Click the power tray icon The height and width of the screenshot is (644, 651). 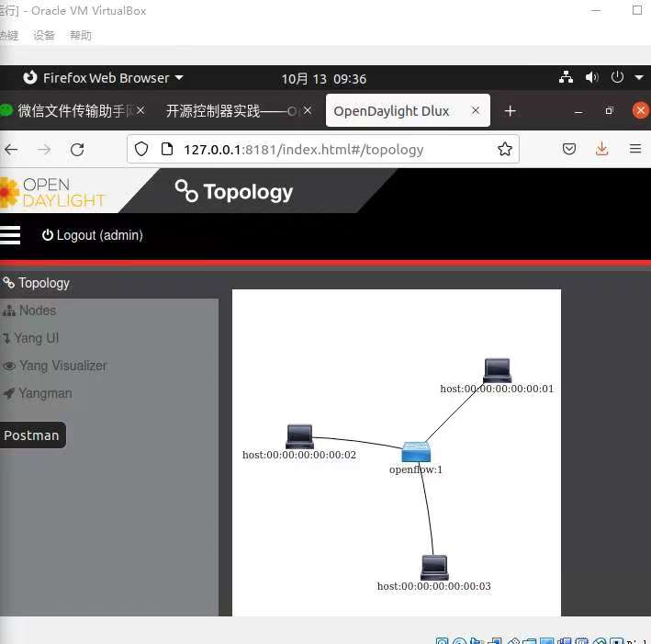(x=617, y=77)
